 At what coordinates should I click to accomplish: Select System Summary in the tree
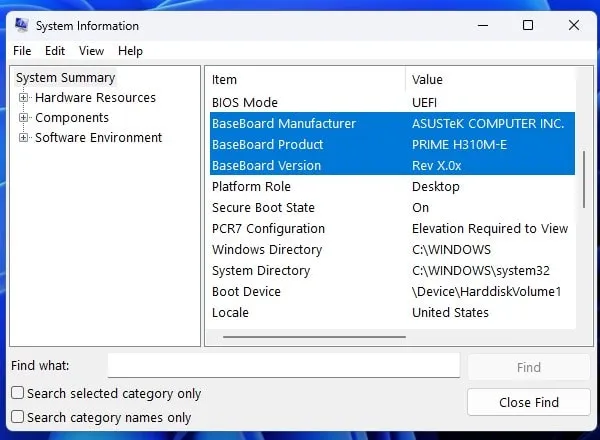[x=65, y=78]
